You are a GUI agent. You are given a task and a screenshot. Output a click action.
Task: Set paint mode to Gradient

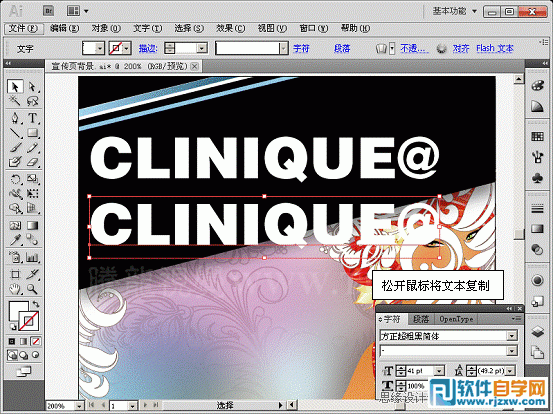click(23, 341)
